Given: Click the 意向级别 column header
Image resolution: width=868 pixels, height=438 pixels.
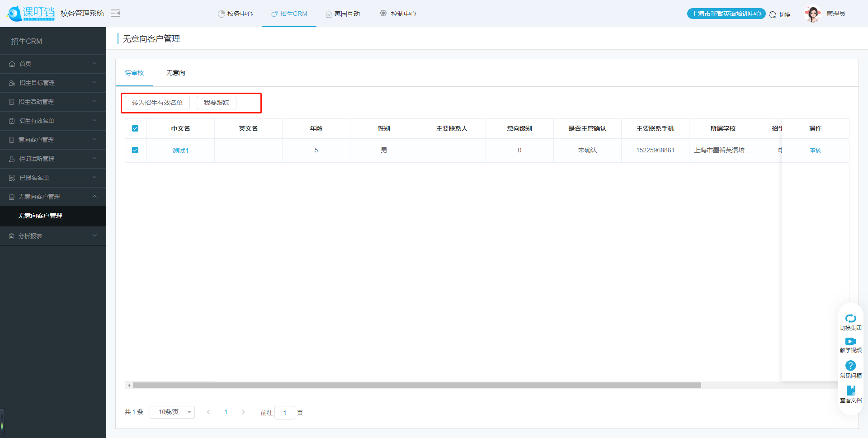Looking at the screenshot, I should click(519, 128).
